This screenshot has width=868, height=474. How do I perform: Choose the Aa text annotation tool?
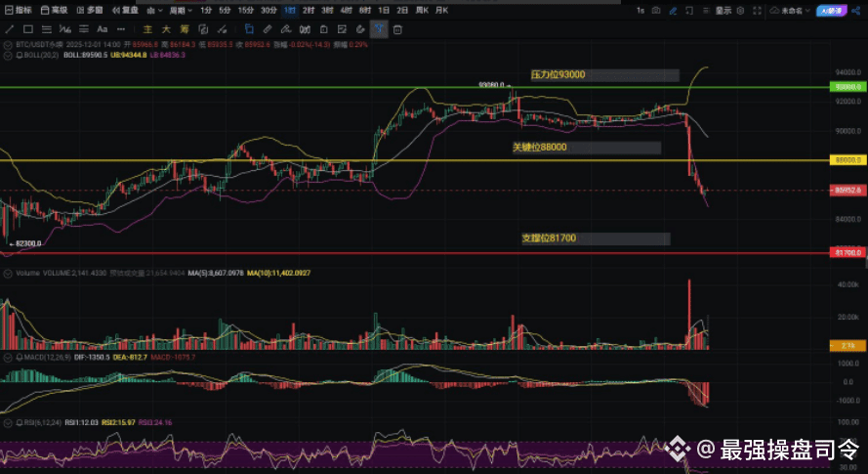[102, 29]
